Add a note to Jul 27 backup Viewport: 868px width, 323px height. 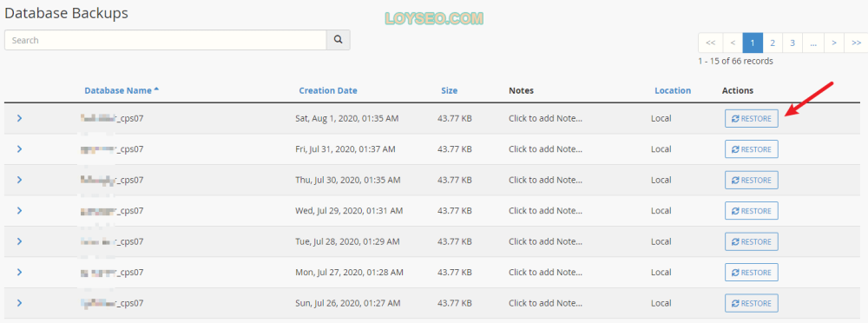click(x=545, y=272)
